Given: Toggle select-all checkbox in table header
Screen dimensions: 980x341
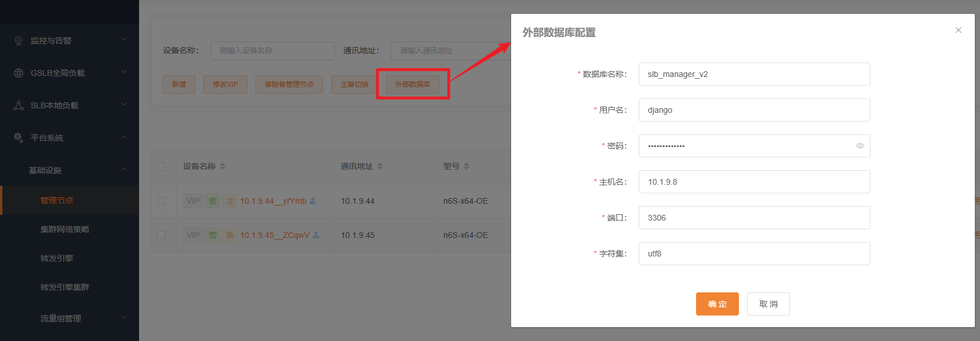Looking at the screenshot, I should tap(161, 167).
